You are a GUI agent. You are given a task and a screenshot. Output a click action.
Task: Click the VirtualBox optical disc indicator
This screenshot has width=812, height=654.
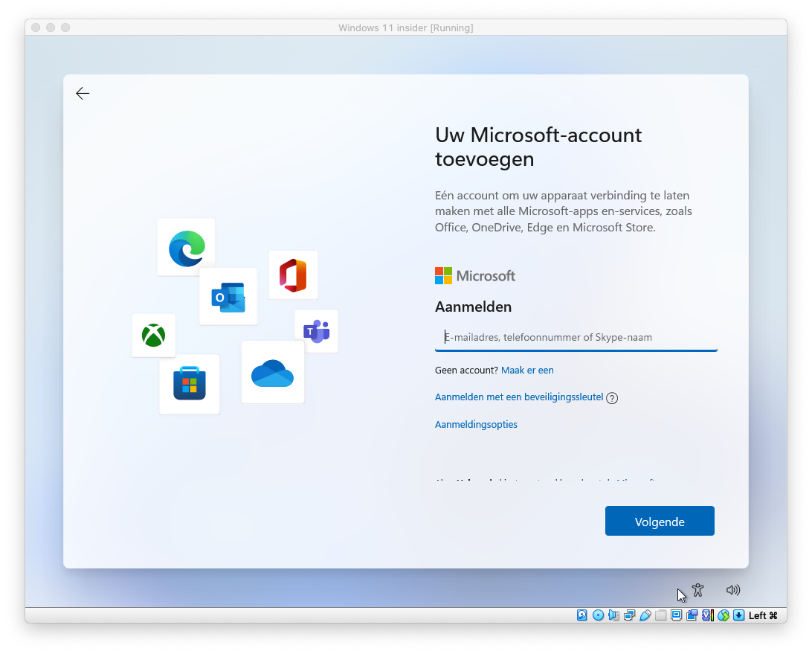(598, 615)
